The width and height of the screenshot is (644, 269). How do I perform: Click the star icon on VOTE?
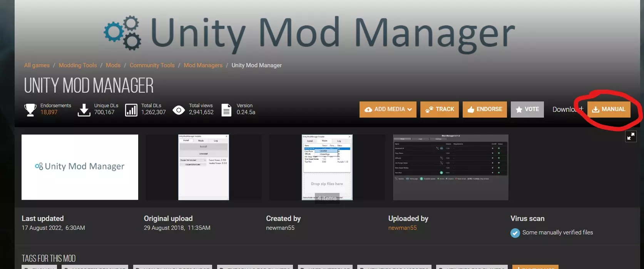click(519, 110)
